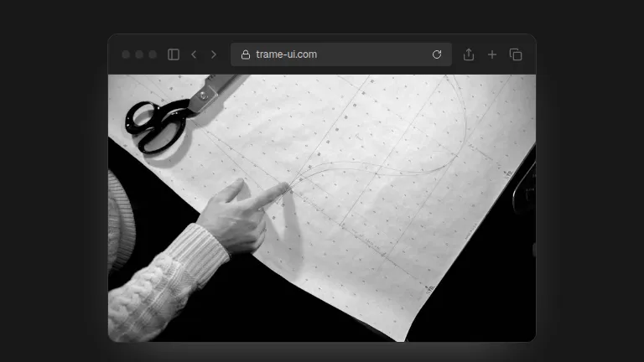Click the sewing pattern photo

[x=322, y=208]
